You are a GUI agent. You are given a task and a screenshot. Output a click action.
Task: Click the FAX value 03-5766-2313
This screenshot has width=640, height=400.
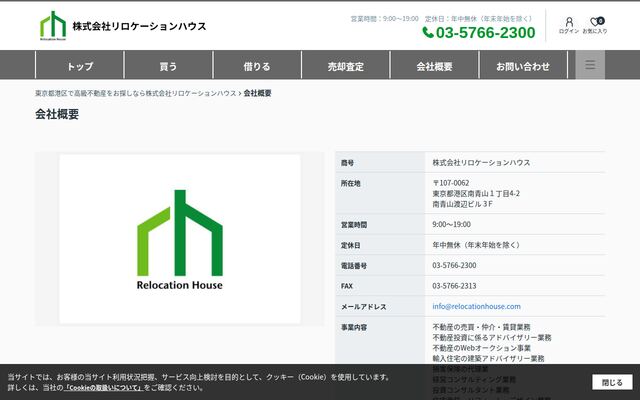[x=454, y=286]
